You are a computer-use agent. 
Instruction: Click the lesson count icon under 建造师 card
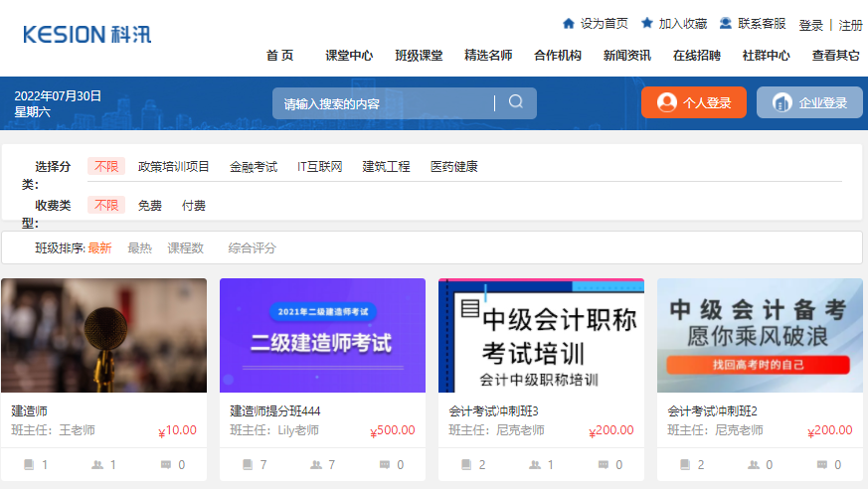tap(29, 464)
